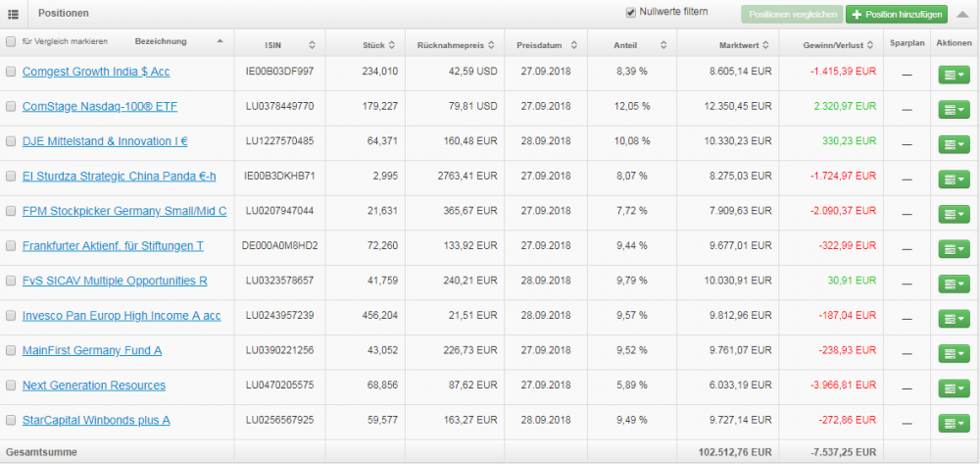Open actions menu for MainFirst Germany Fund
The width and height of the screenshot is (980, 464).
click(x=954, y=353)
